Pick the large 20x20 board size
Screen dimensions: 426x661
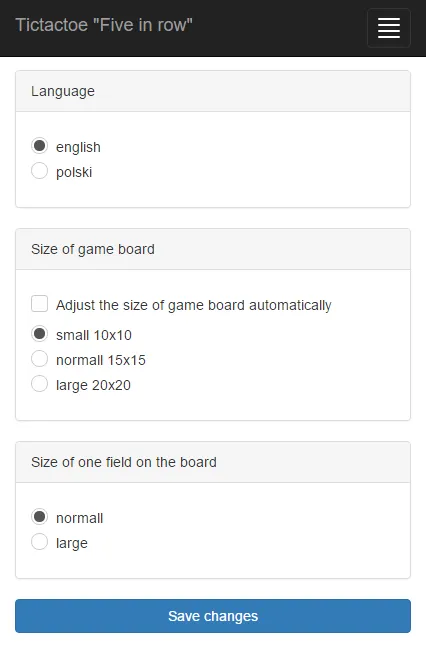(40, 384)
